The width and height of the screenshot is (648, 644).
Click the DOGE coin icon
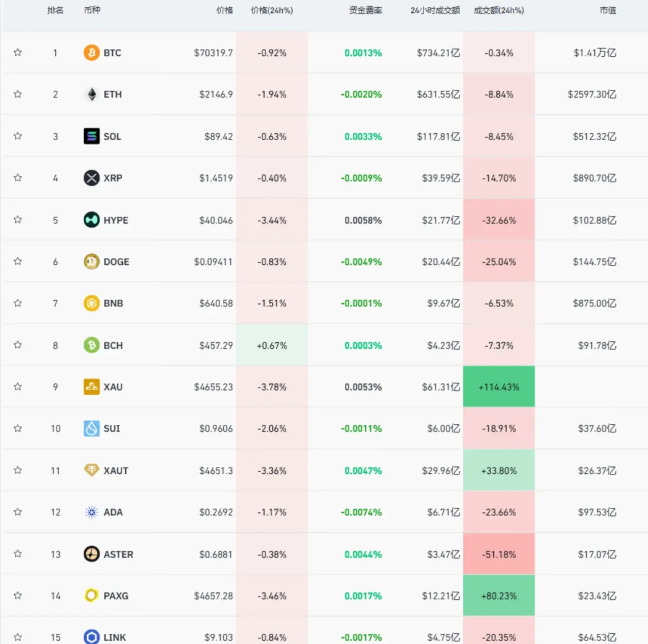pos(91,262)
